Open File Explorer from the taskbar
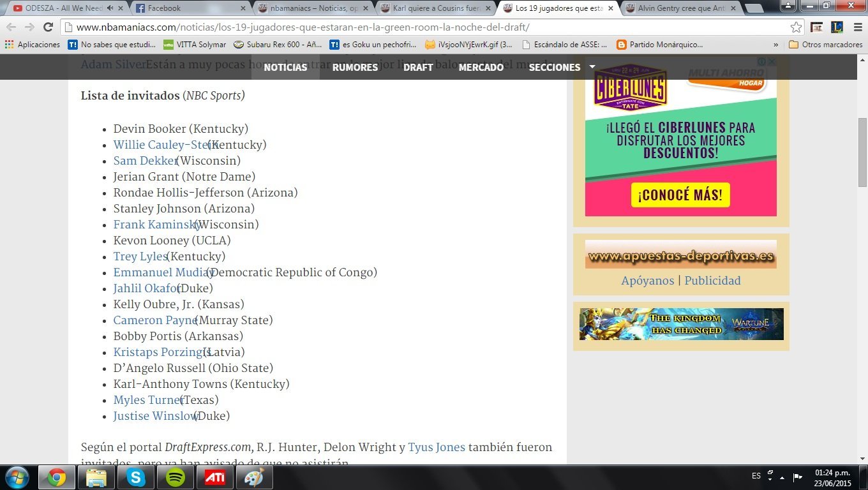The height and width of the screenshot is (490, 868). click(96, 477)
